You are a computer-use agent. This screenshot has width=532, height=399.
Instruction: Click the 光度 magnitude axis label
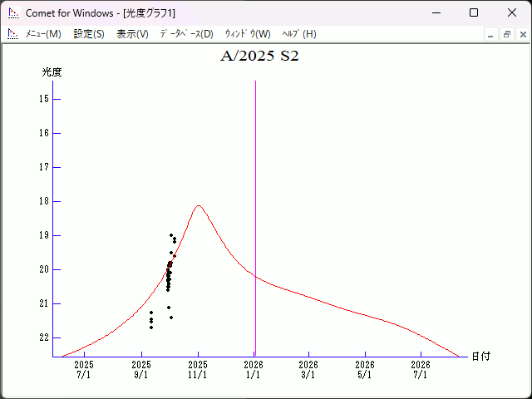tap(52, 72)
